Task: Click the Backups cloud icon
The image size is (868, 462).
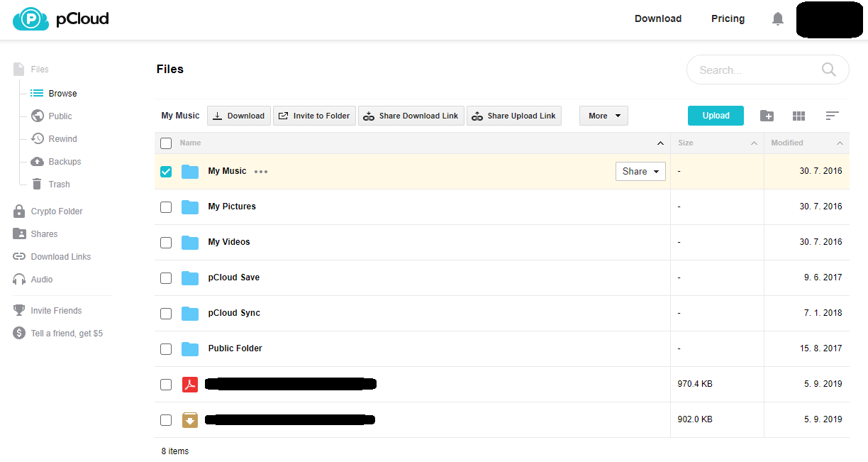Action: [x=38, y=162]
